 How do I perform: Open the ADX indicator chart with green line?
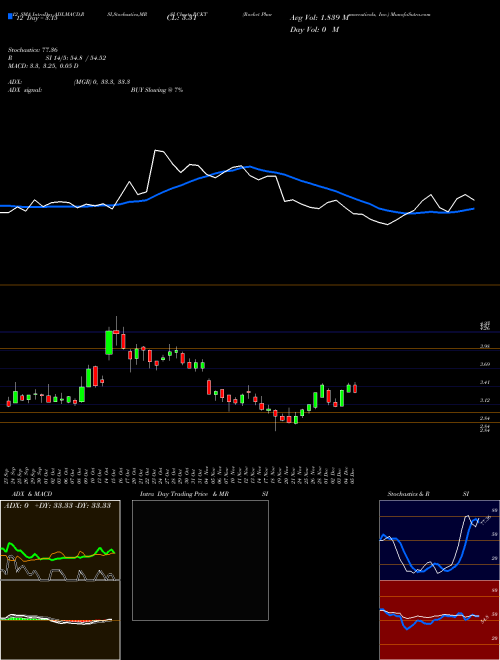tap(60, 540)
